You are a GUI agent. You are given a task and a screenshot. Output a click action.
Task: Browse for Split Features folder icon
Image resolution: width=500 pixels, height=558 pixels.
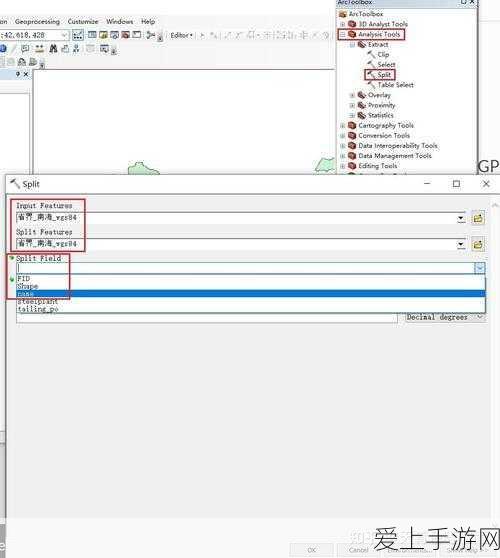point(478,244)
